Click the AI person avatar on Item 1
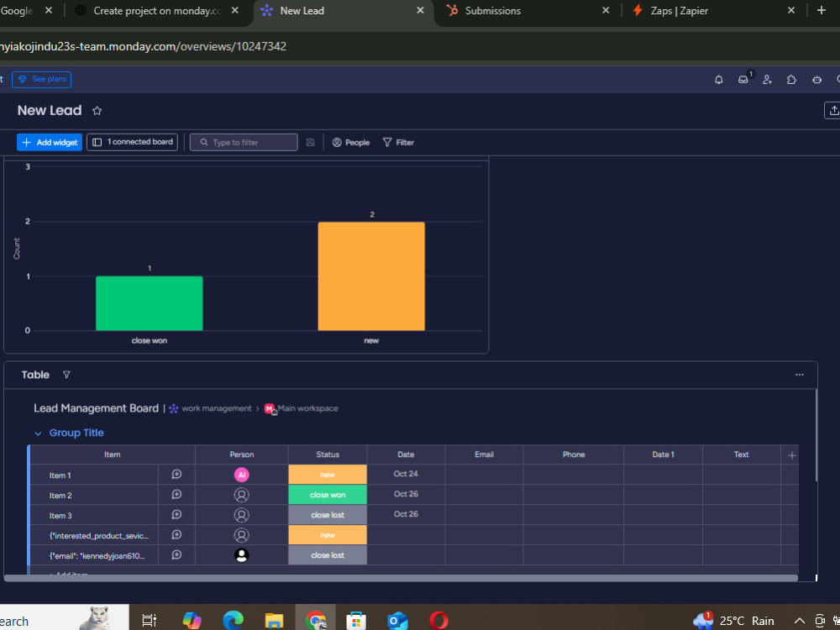Viewport: 840px width, 630px height. click(242, 475)
